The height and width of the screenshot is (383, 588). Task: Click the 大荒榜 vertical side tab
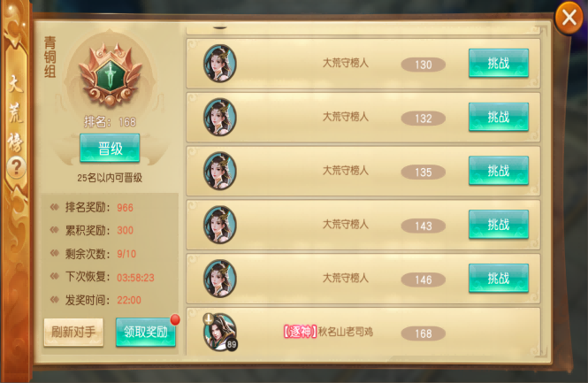tap(16, 112)
